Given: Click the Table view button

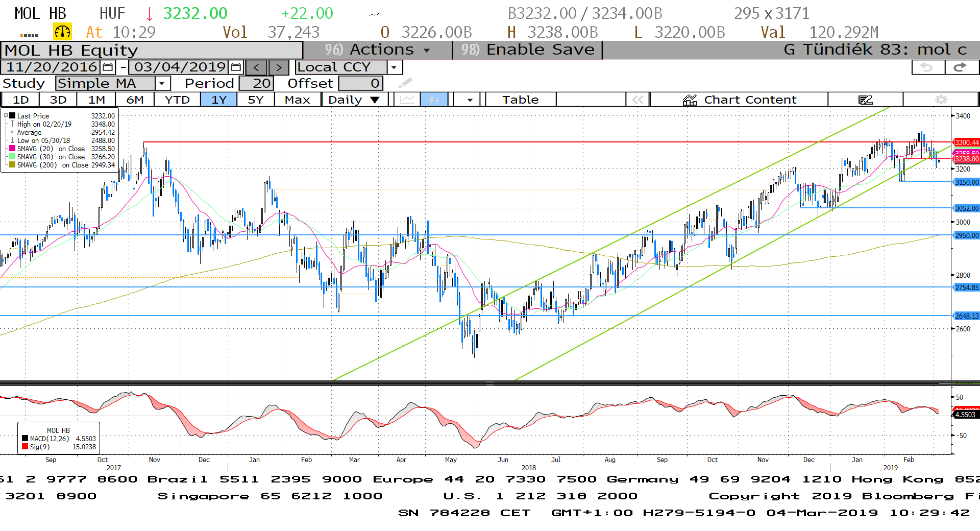Looking at the screenshot, I should pos(520,100).
